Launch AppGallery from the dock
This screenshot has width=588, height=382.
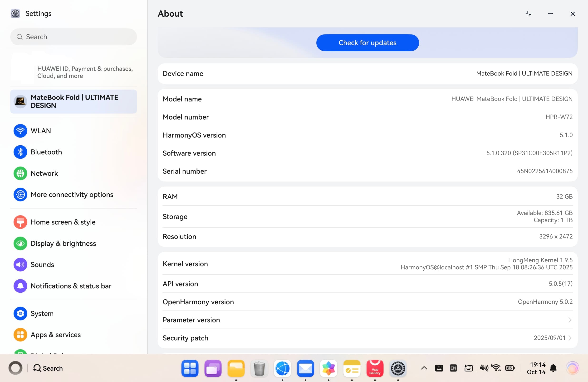point(375,368)
